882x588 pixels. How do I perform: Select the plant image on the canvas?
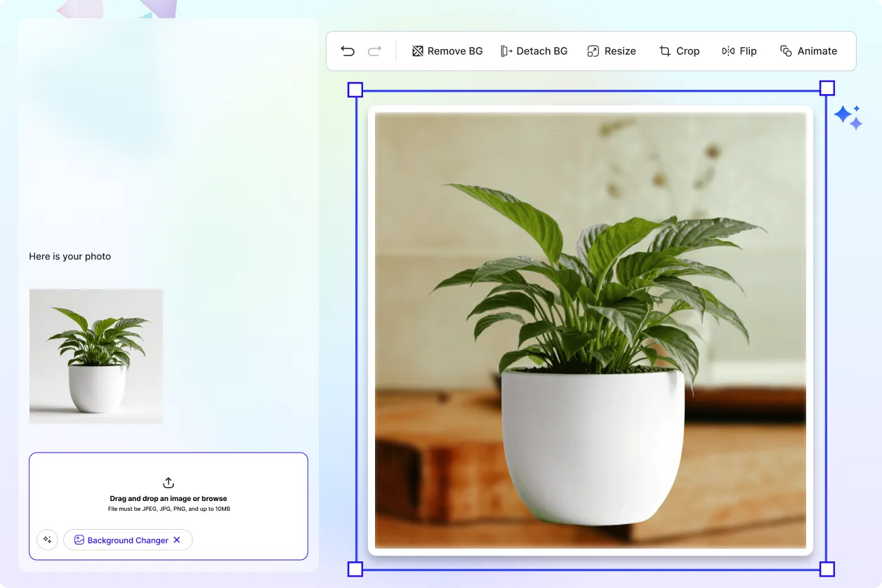pyautogui.click(x=590, y=328)
